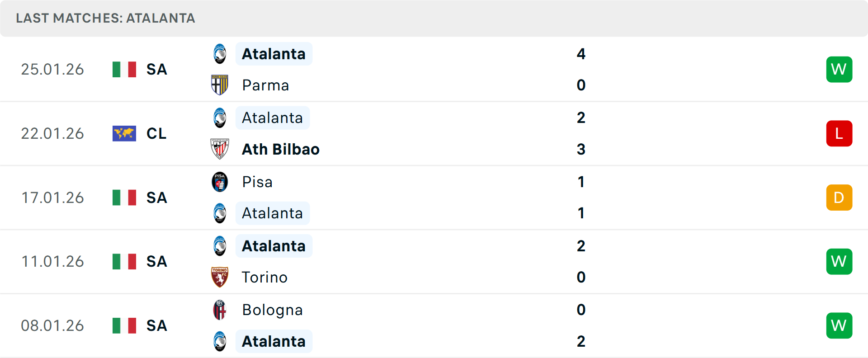Click W badge for Parma match
Screen dimensions: 868x358
coord(839,69)
